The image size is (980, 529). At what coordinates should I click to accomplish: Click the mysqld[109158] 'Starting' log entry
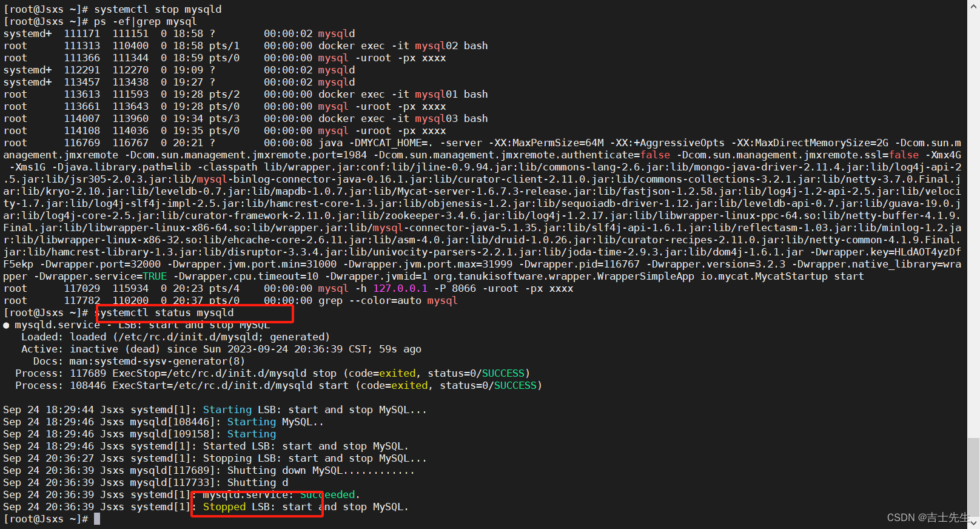[139, 434]
